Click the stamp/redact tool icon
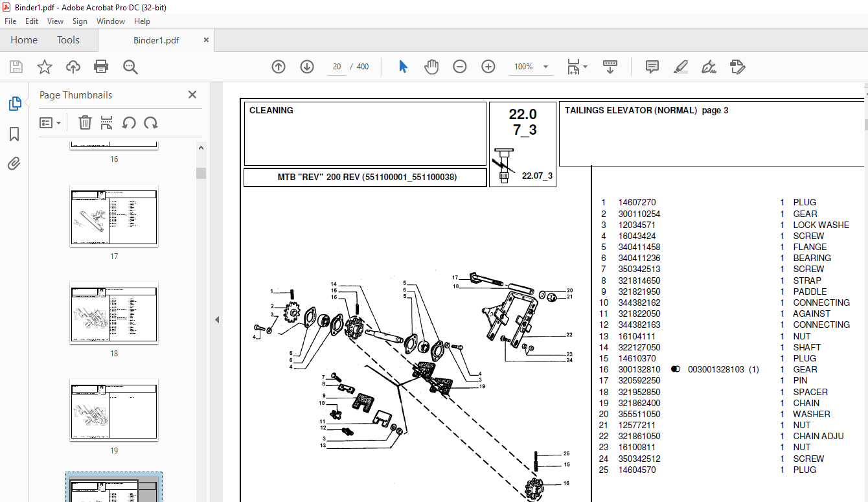The image size is (868, 502). (737, 67)
